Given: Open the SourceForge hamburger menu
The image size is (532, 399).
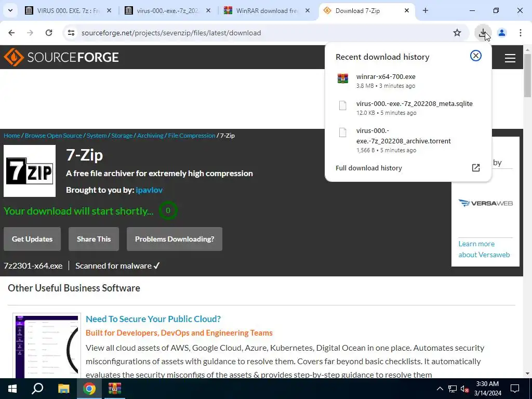Looking at the screenshot, I should (x=510, y=58).
